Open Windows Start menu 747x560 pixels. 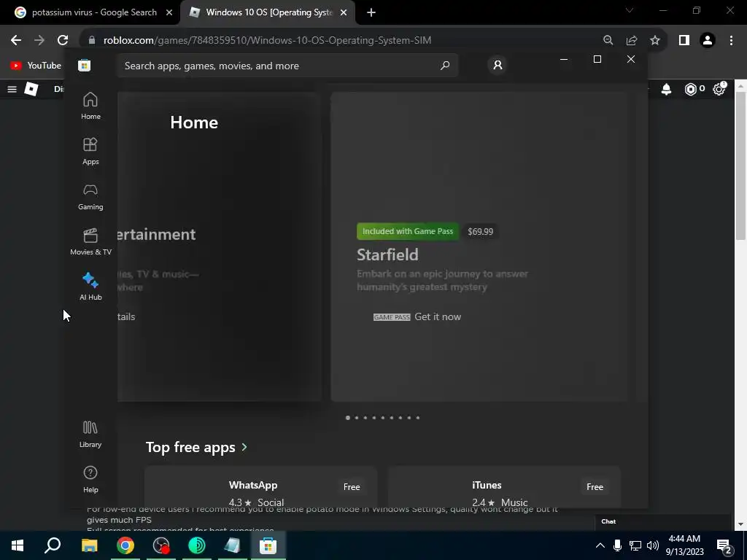click(x=18, y=545)
